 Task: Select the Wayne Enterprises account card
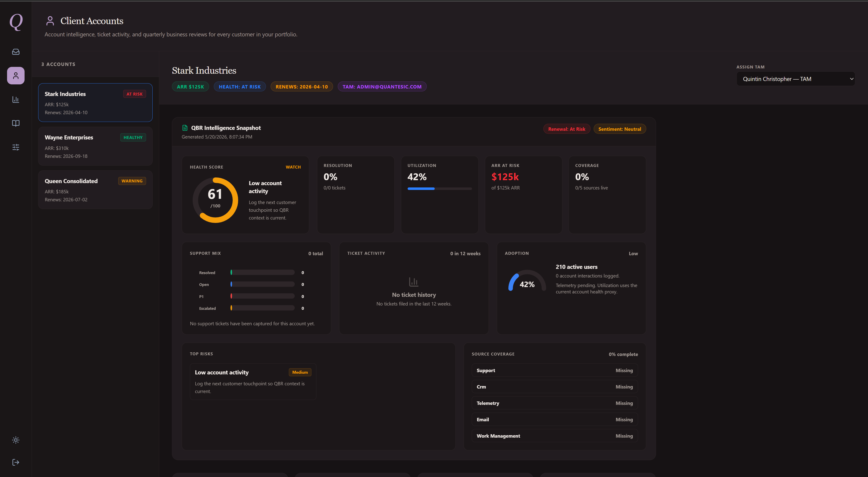click(95, 146)
